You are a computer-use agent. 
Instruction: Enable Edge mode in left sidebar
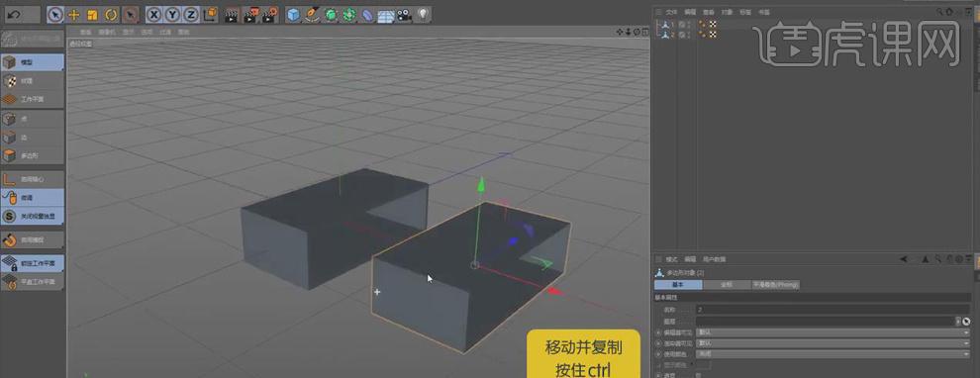click(x=33, y=138)
